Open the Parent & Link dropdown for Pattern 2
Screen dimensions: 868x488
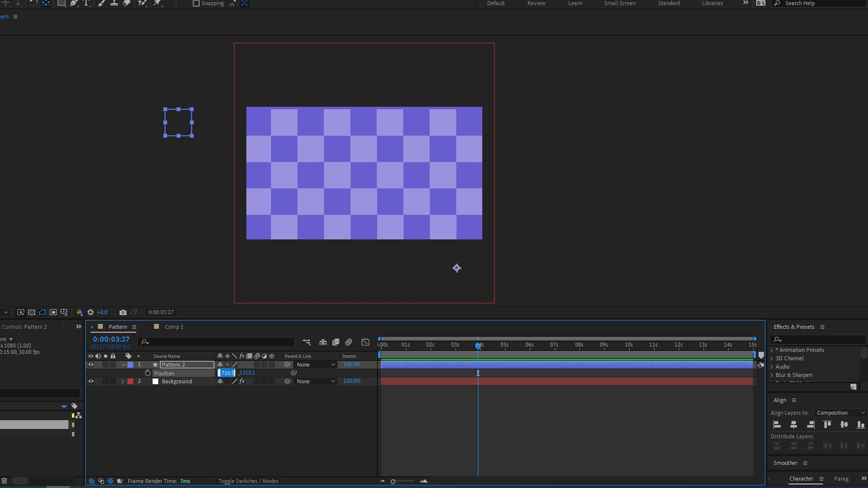tap(315, 364)
